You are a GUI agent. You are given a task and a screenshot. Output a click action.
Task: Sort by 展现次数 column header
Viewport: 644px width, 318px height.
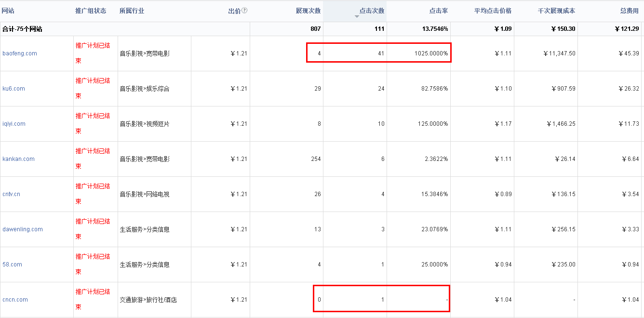point(308,11)
